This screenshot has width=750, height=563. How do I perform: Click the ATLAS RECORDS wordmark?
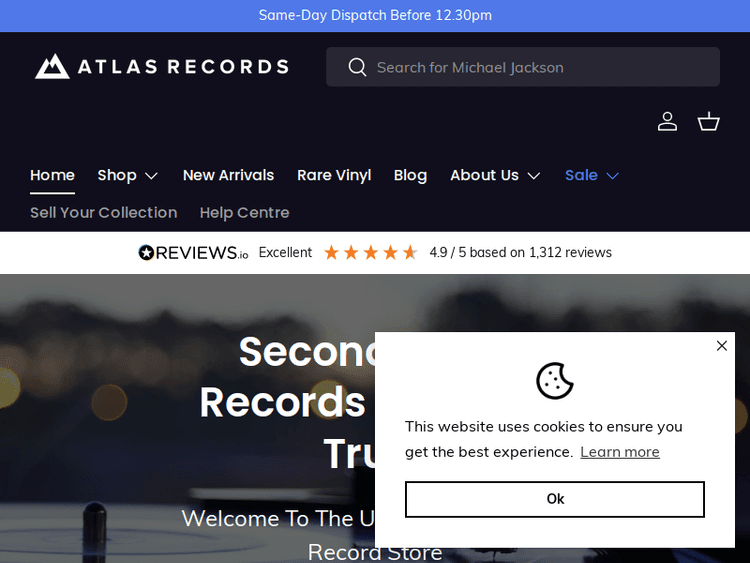[x=183, y=66]
